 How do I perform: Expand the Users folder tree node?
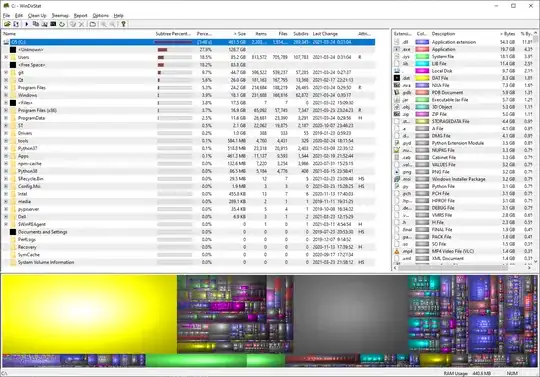click(6, 57)
